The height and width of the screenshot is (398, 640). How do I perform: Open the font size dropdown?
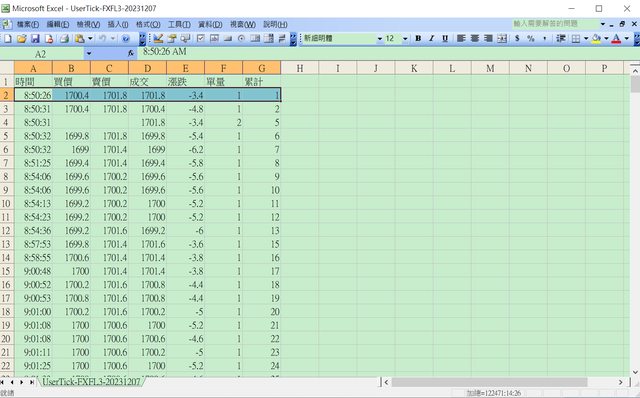click(405, 38)
